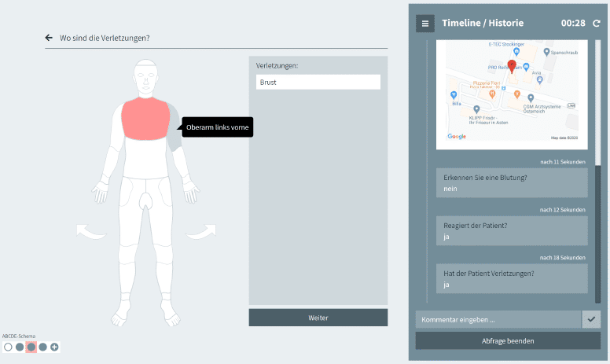The image size is (610, 364).
Task: Select the highlighted third ABCDE-Schema circle
Action: (x=31, y=347)
